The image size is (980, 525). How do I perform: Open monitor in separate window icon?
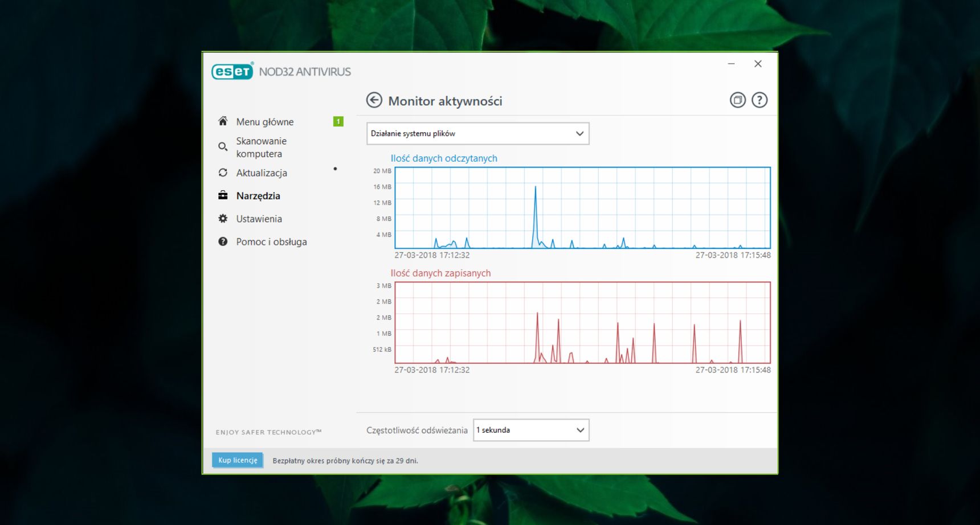click(738, 100)
